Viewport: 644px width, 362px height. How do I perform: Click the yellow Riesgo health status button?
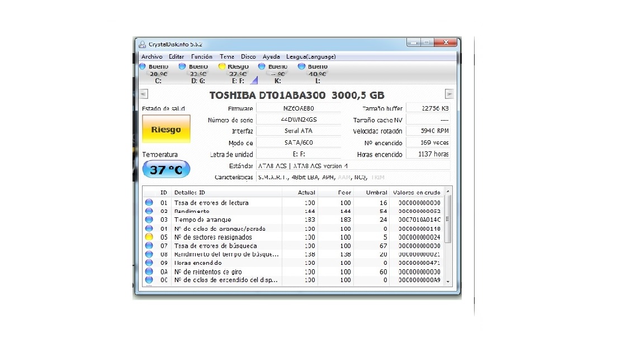point(166,129)
